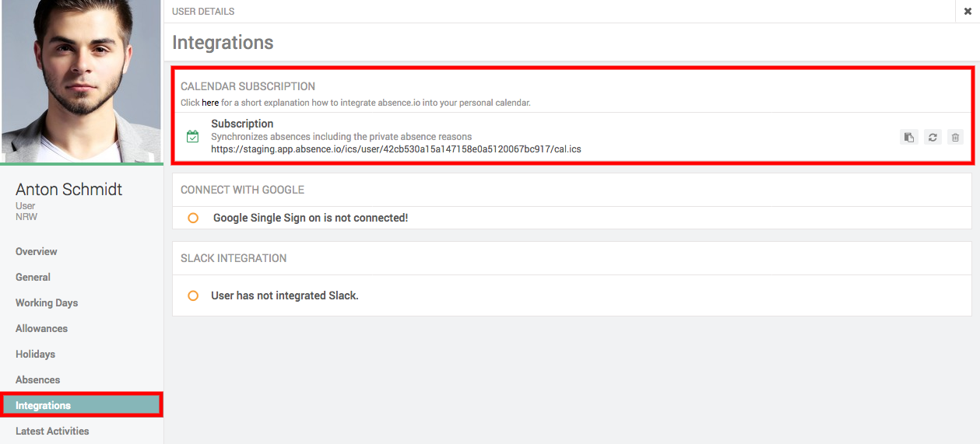Show Latest Activities for the user
Viewport: 980px width, 444px height.
coord(52,432)
